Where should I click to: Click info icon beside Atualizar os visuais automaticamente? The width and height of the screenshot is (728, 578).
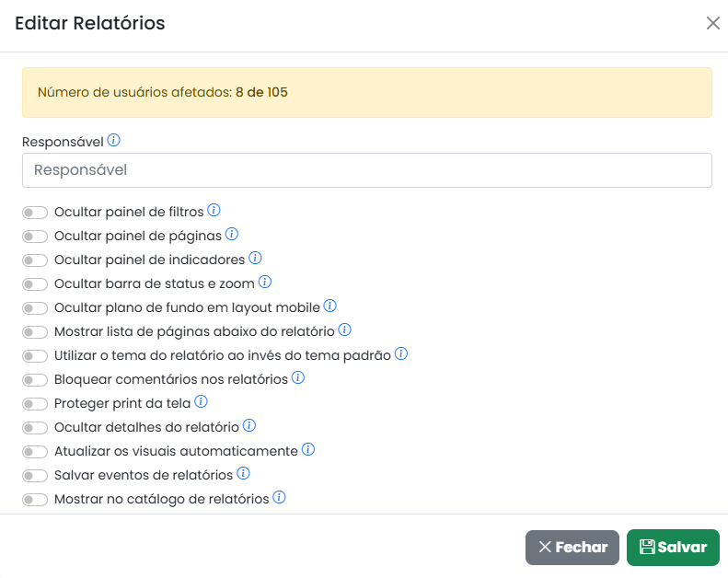pyautogui.click(x=308, y=449)
